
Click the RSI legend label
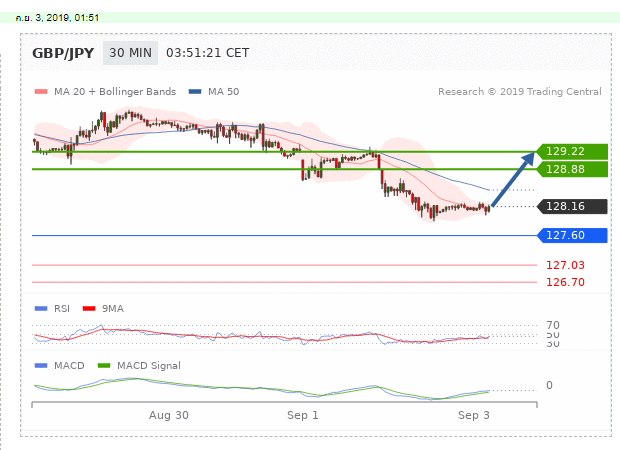pos(62,308)
